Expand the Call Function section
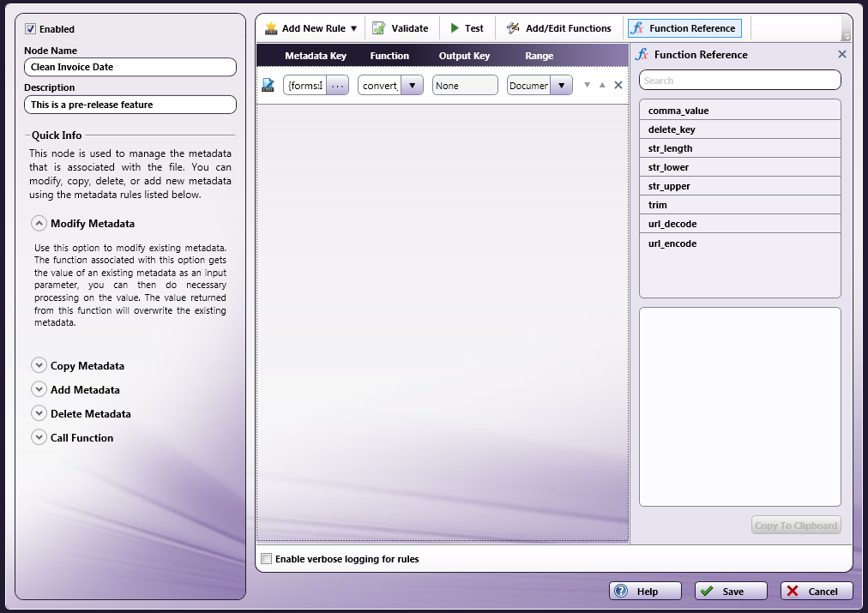 click(x=39, y=437)
